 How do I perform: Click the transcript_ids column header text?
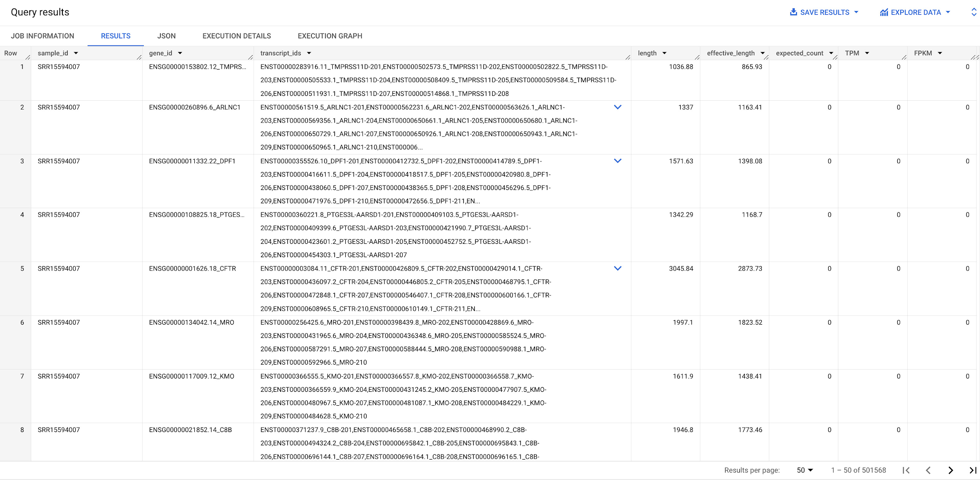[x=281, y=53]
